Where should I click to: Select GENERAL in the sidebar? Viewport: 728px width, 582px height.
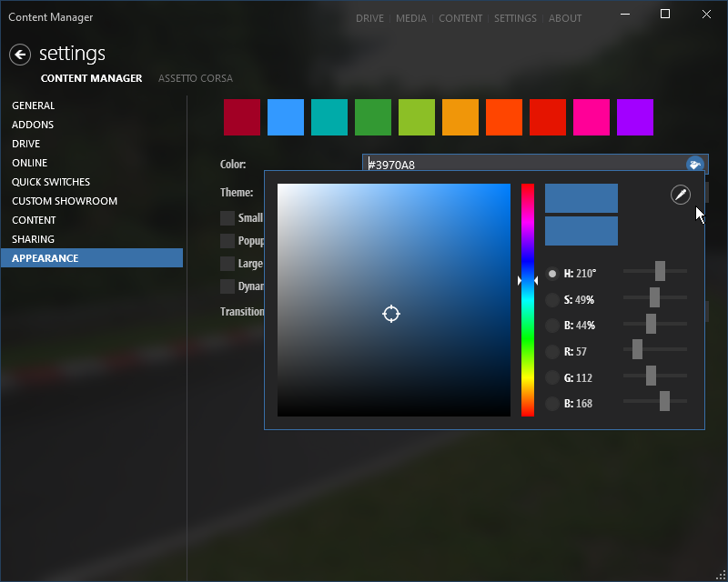coord(34,105)
